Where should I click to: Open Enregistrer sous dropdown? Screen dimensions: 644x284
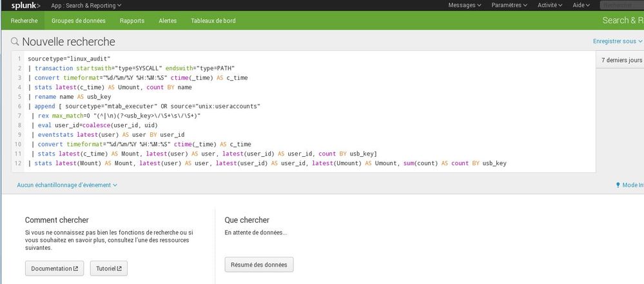[618, 41]
